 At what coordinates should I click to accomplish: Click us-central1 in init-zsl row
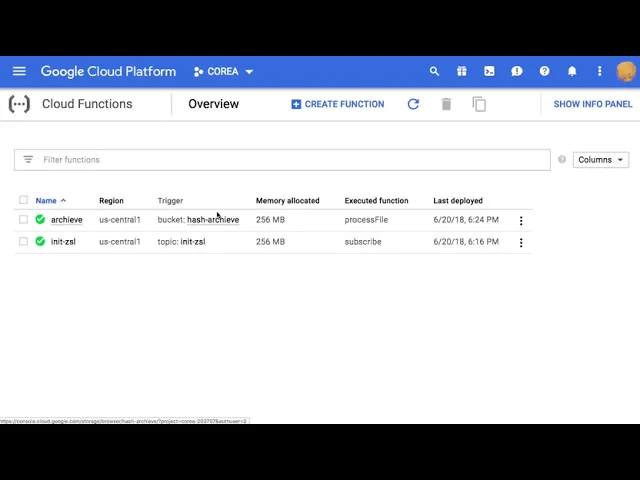pyautogui.click(x=120, y=242)
